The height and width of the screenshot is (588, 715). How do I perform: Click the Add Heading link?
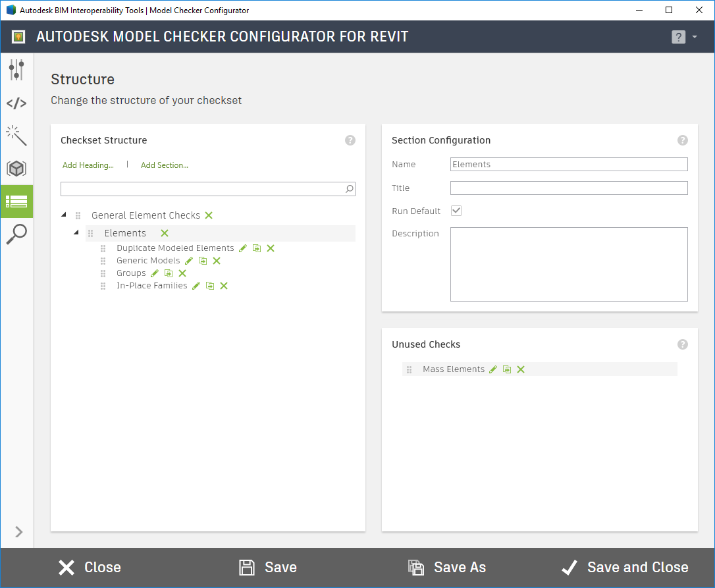88,165
